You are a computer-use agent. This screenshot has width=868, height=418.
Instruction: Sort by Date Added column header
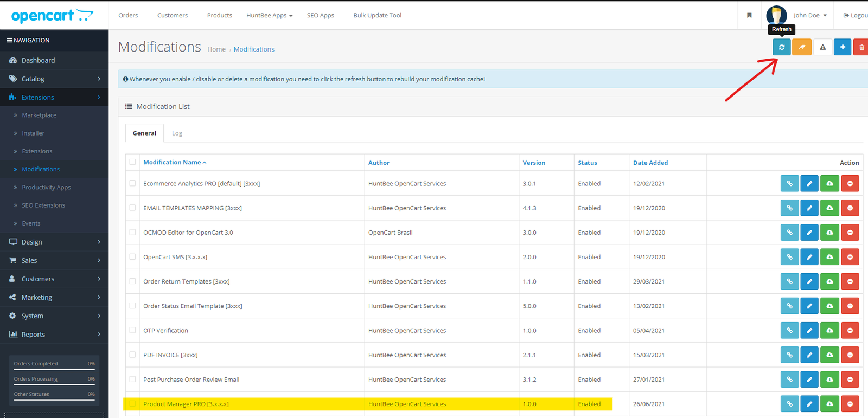650,163
